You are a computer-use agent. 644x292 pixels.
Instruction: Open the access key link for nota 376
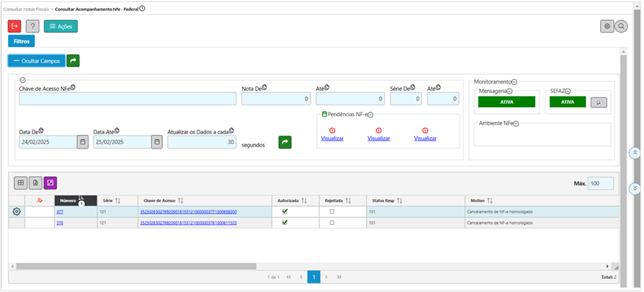pyautogui.click(x=188, y=223)
